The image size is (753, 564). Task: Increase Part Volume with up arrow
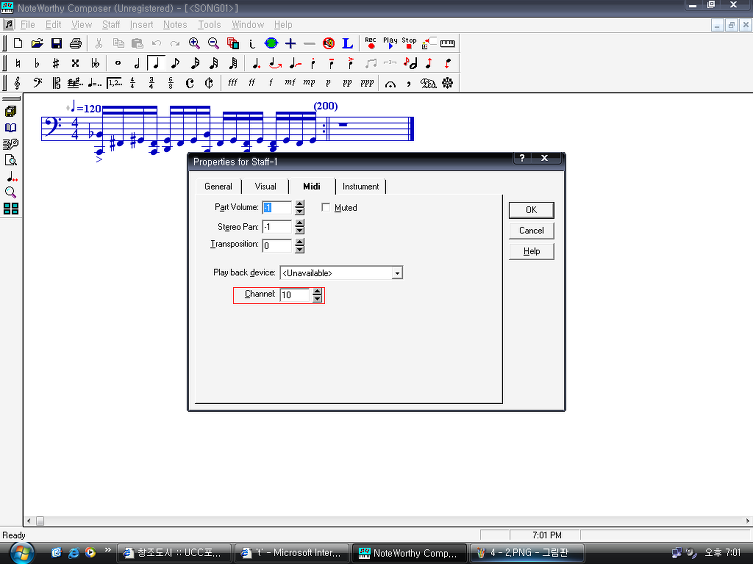(300, 204)
